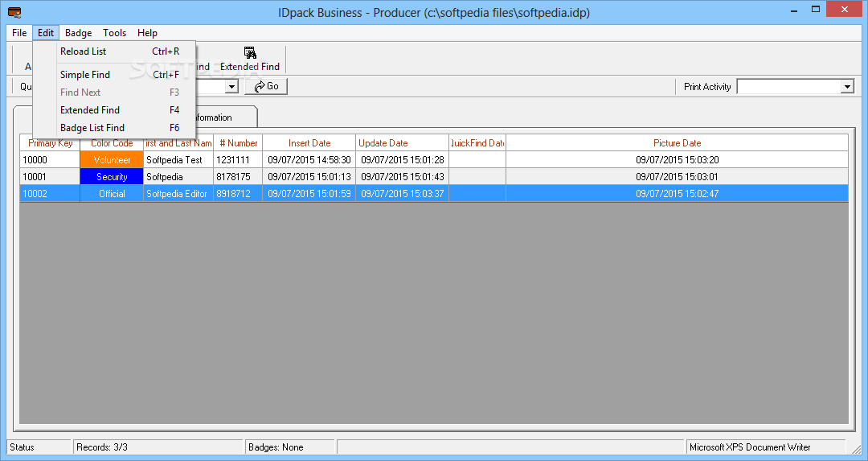The height and width of the screenshot is (461, 868).
Task: Click the Status label in status bar
Action: click(x=39, y=447)
